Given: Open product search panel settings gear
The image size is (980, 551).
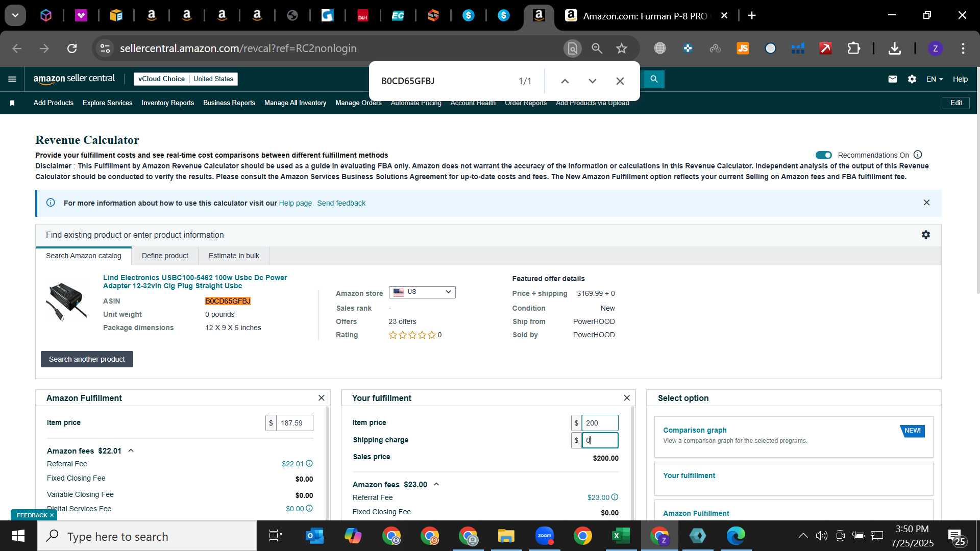Looking at the screenshot, I should pos(926,235).
